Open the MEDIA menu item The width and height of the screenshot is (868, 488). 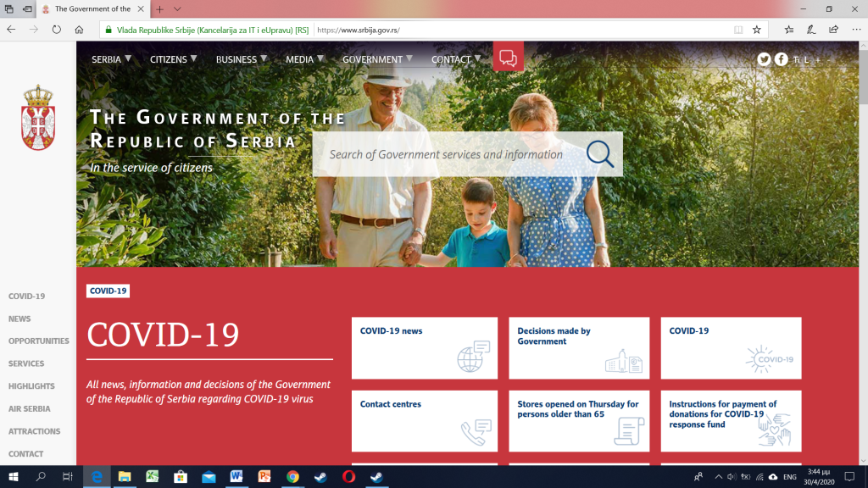click(299, 59)
